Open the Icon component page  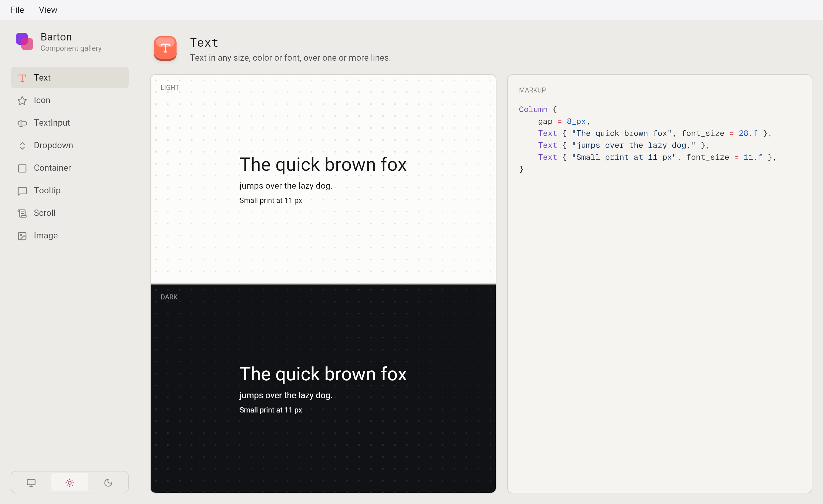(69, 100)
